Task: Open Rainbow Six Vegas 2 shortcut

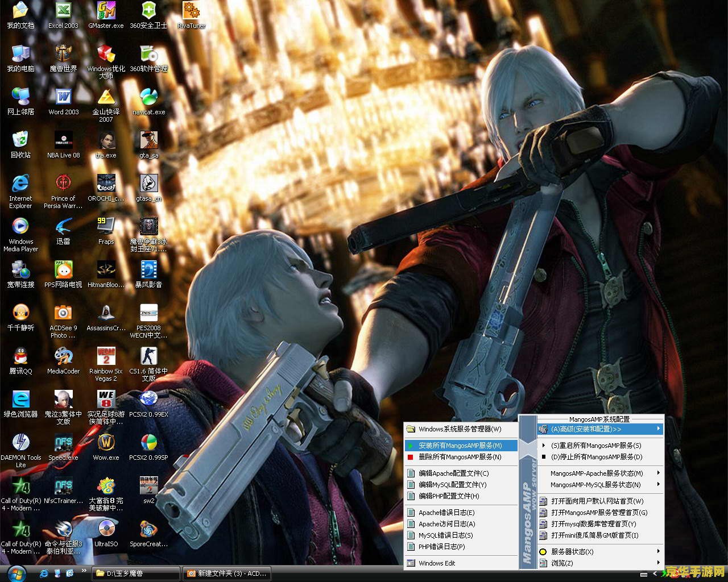Action: coord(106,364)
